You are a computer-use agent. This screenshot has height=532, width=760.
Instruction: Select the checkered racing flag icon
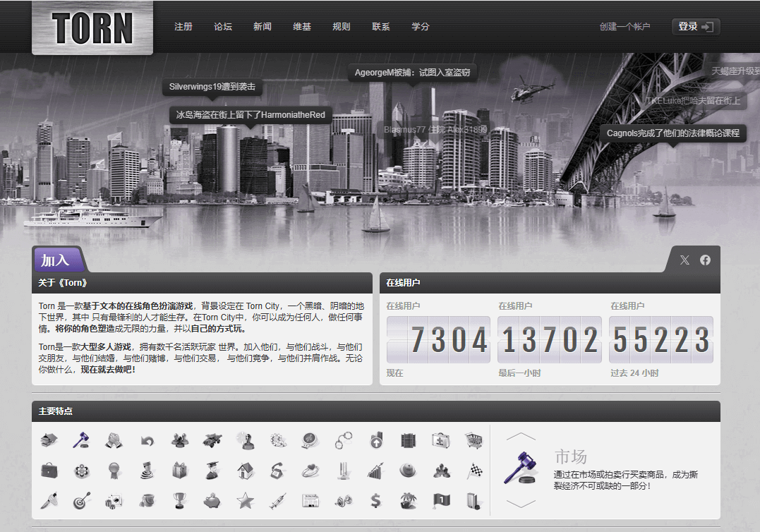(474, 471)
